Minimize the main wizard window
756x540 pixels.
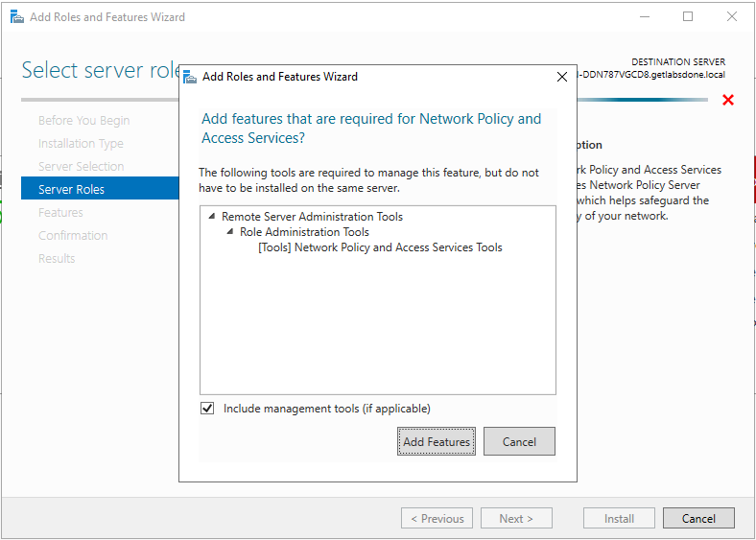[x=645, y=17]
